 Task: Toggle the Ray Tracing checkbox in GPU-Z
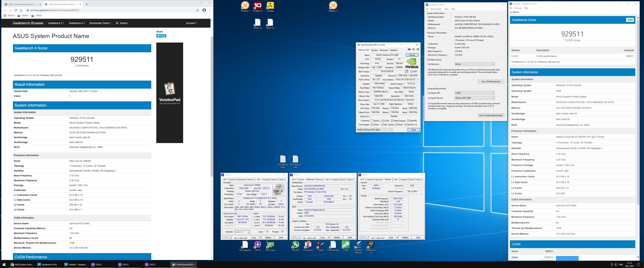coord(383,125)
